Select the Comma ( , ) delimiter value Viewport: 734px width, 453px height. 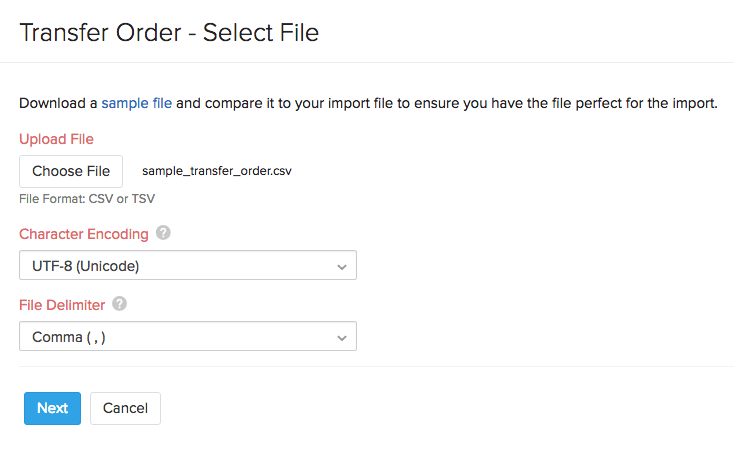[69, 337]
